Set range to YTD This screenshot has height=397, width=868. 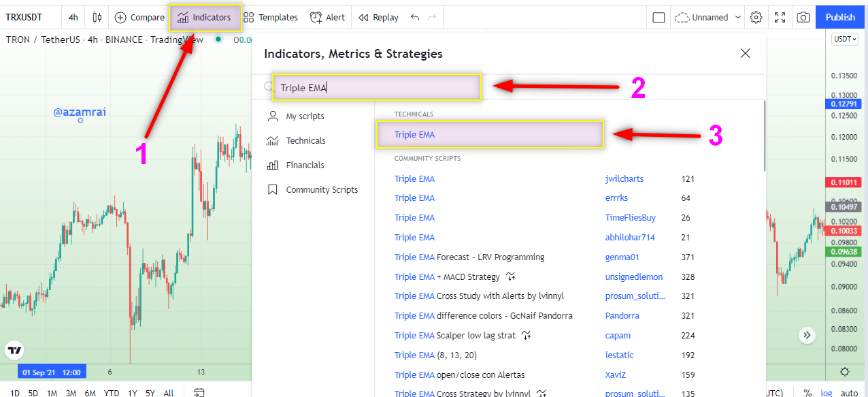pos(112,393)
